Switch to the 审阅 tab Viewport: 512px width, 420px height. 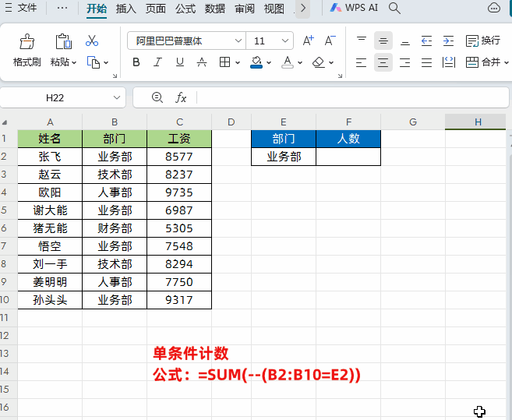click(x=245, y=9)
